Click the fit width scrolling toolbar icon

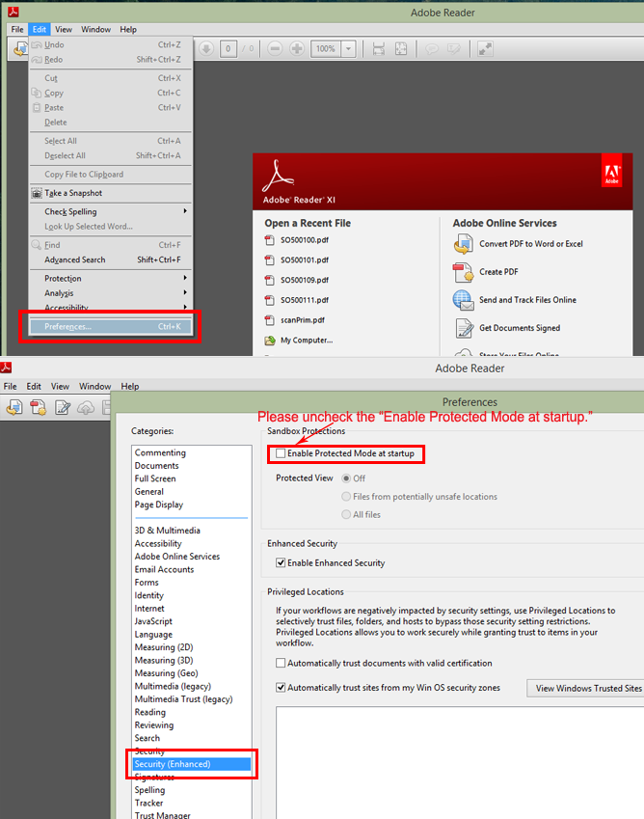click(x=379, y=49)
